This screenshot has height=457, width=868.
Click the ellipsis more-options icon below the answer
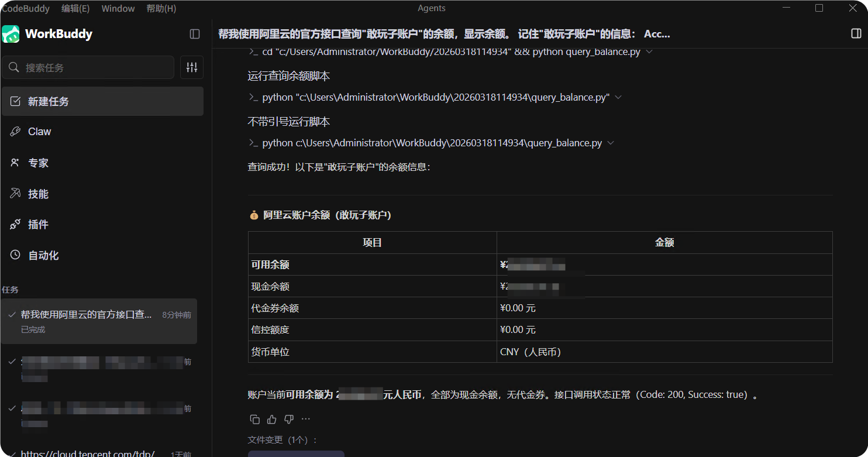point(305,419)
